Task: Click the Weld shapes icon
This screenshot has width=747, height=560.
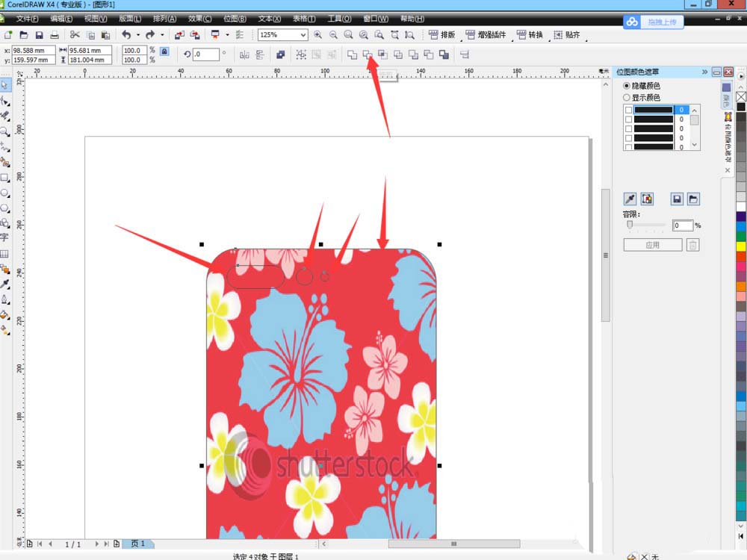Action: point(352,55)
